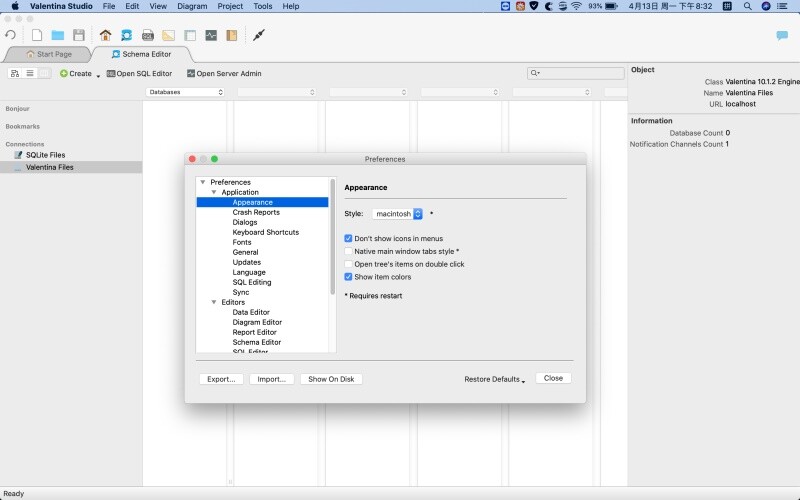The width and height of the screenshot is (800, 500).
Task: Switch Schema Editor to list view mode
Action: tap(30, 73)
